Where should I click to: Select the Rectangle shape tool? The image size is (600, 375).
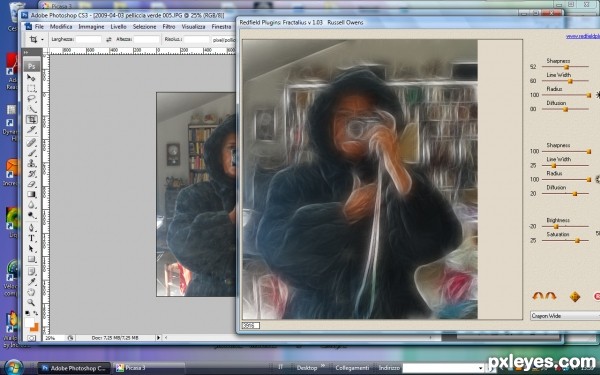(x=31, y=259)
